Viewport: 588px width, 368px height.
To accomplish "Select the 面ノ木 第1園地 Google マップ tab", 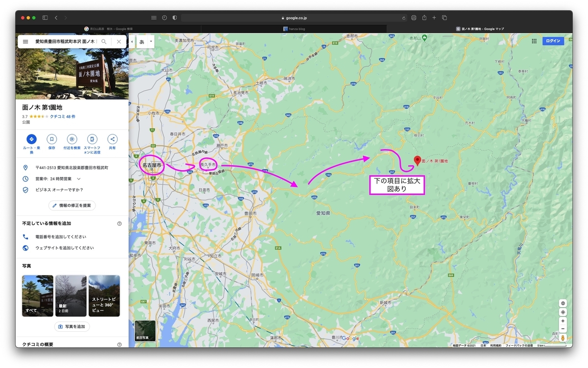I will point(479,29).
